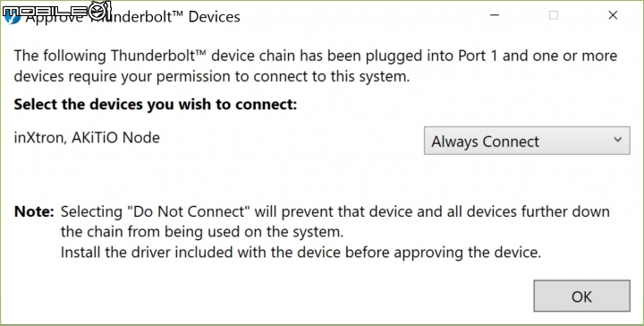Click the "devices require your permission" line
Viewport: 644px width, 326px height.
click(212, 76)
